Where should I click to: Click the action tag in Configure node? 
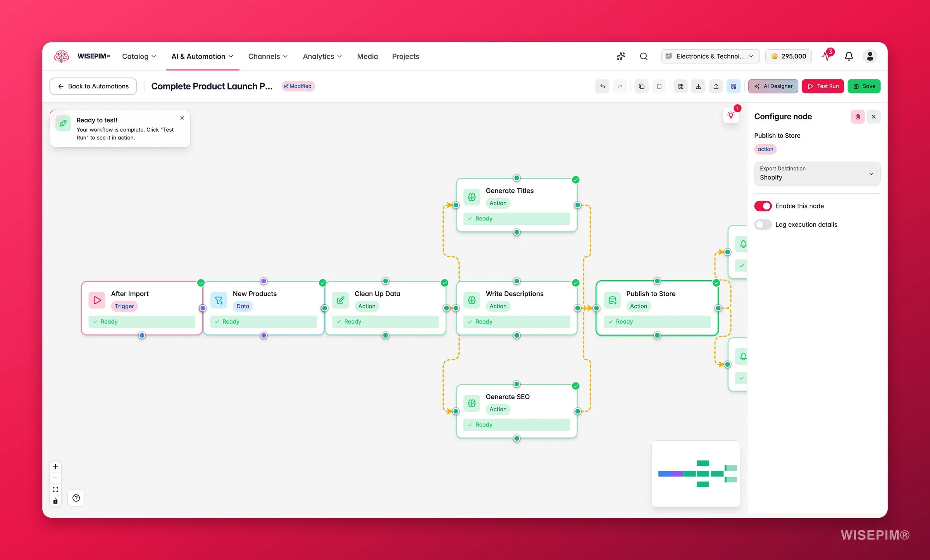coord(765,149)
